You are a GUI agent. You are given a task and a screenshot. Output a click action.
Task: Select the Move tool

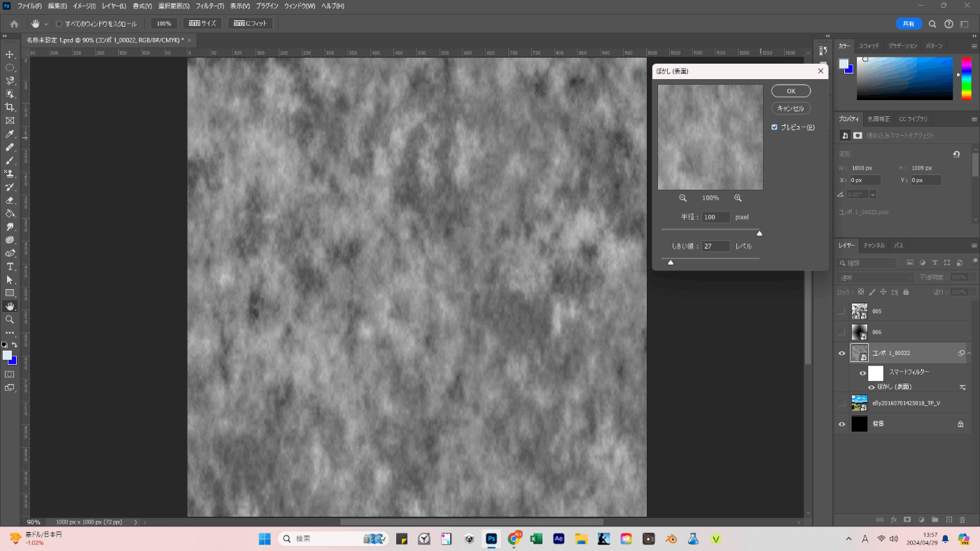pos(10,55)
